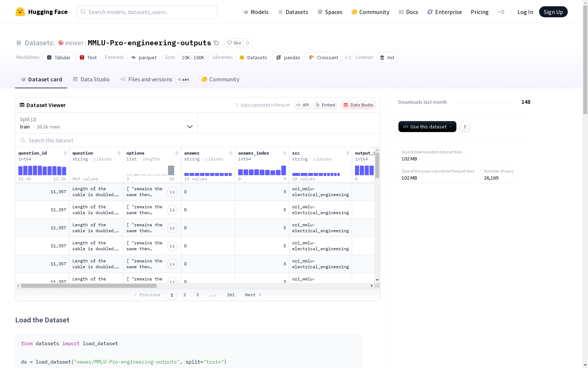Click the Log In link
Screen dimensions: 588x368
coord(525,12)
